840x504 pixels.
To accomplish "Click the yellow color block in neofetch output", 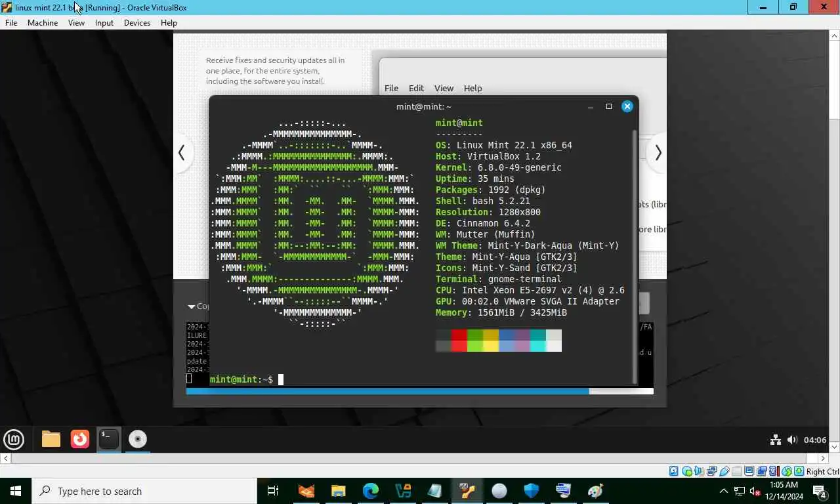I will [490, 341].
